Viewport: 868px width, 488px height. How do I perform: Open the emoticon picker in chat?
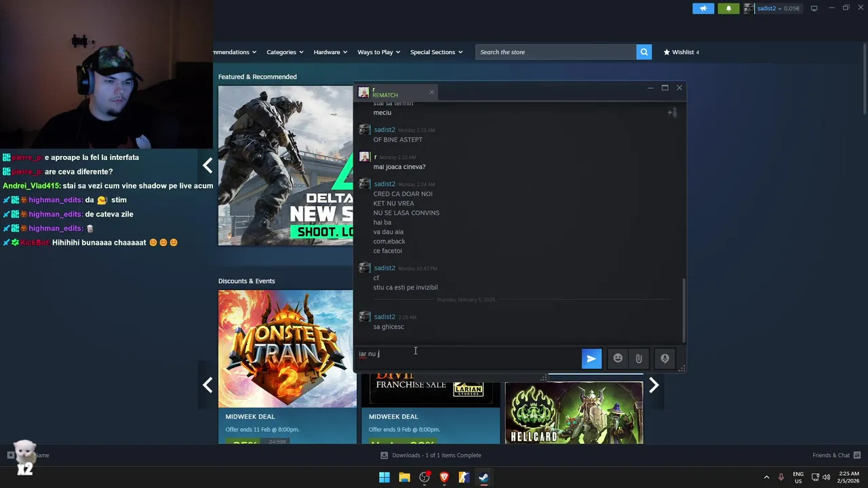click(x=618, y=359)
